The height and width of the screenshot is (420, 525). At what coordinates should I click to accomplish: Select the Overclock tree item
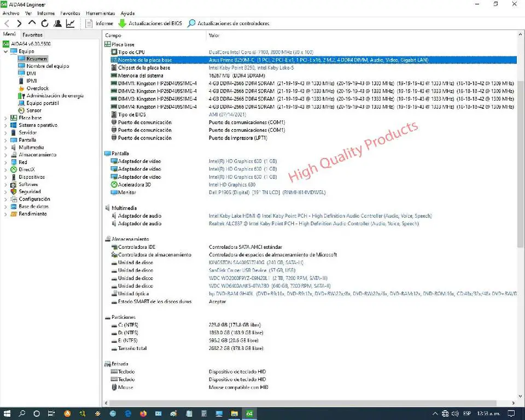pyautogui.click(x=38, y=89)
